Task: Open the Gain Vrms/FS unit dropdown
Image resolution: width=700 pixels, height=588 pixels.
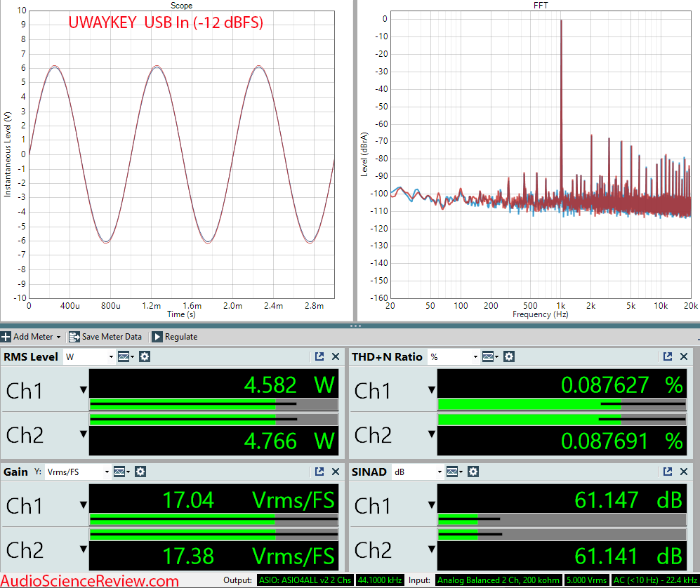Action: [78, 472]
